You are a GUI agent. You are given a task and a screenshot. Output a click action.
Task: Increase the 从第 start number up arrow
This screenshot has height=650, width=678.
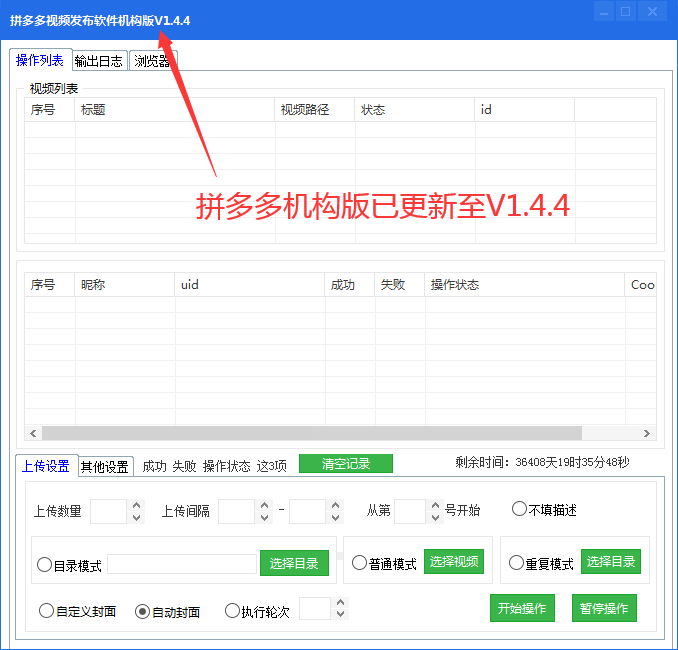[435, 505]
